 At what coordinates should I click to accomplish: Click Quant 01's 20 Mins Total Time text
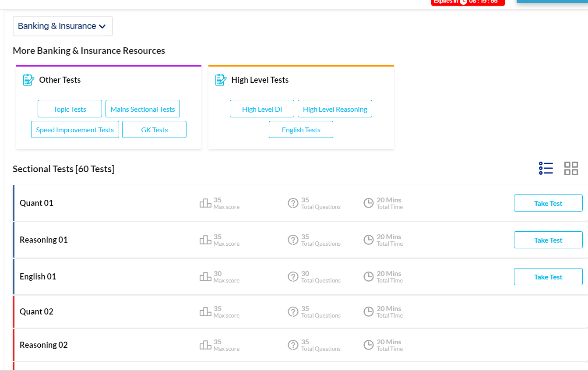[390, 203]
